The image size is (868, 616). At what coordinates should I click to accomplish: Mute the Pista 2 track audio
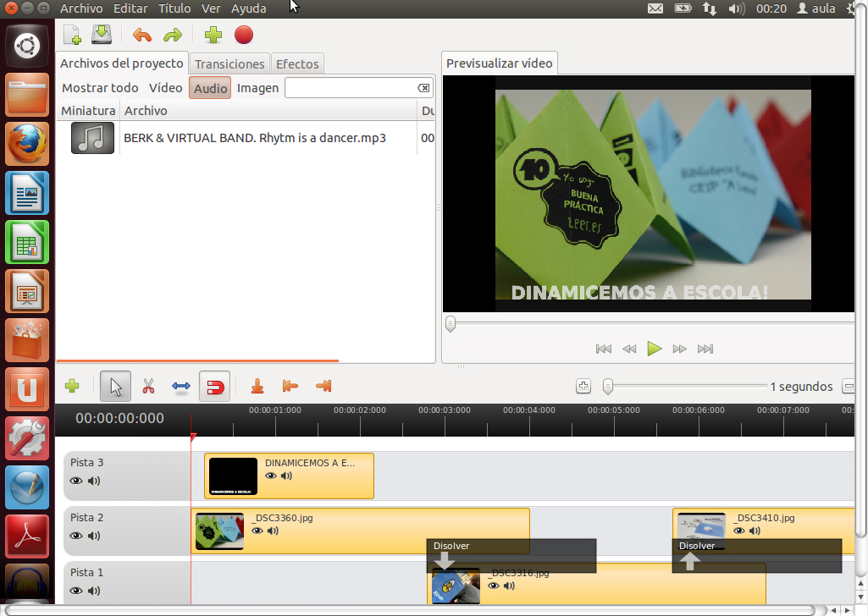click(x=94, y=536)
